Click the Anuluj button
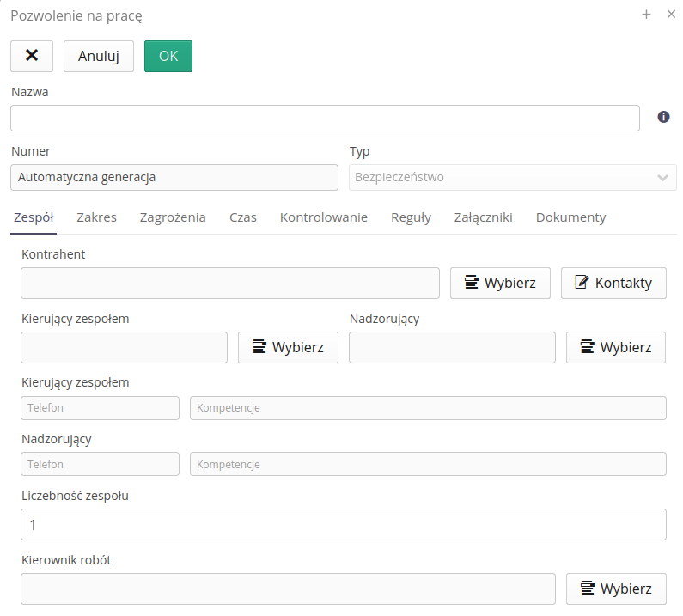Viewport: 683px width, 616px height. point(98,56)
